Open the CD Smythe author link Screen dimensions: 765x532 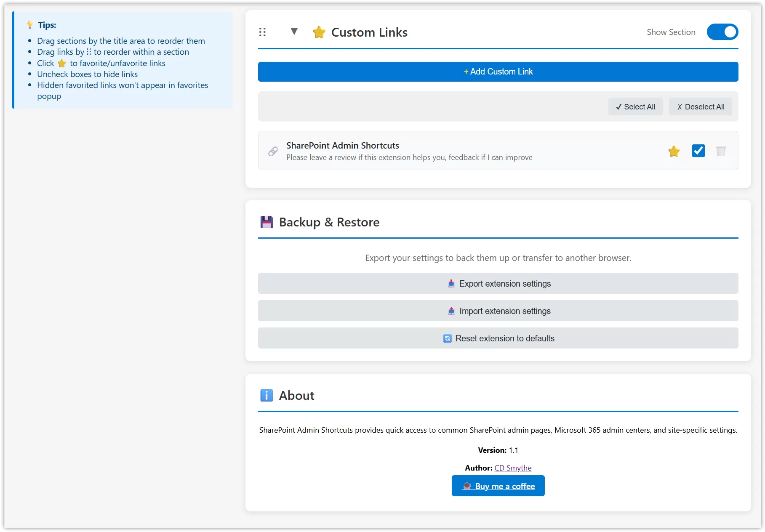(x=513, y=468)
